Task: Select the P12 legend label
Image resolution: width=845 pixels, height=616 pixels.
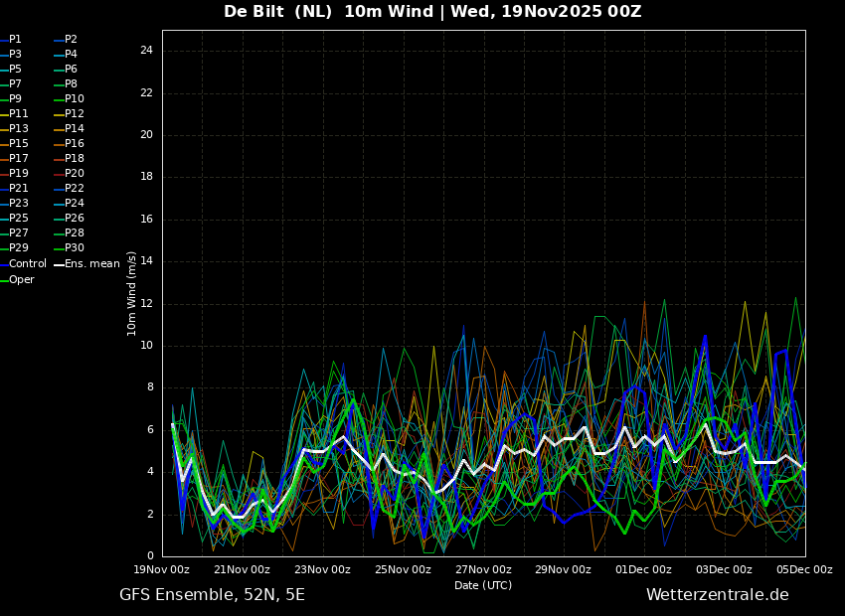Action: pyautogui.click(x=70, y=113)
